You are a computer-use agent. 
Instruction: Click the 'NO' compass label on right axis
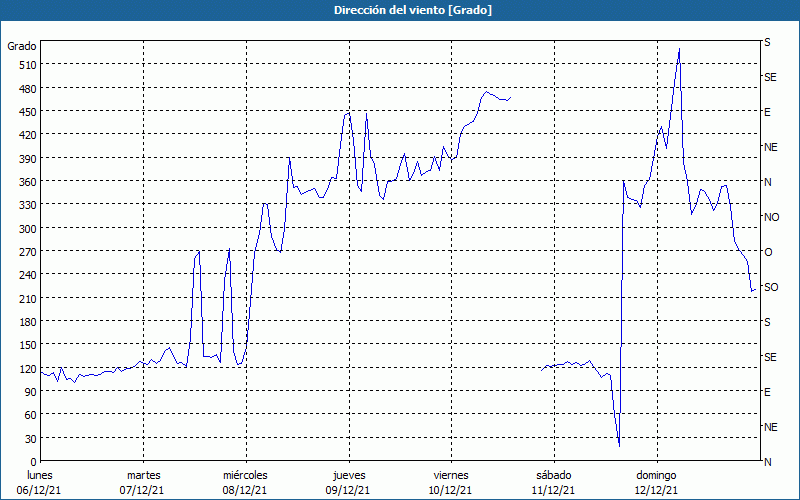(x=771, y=217)
